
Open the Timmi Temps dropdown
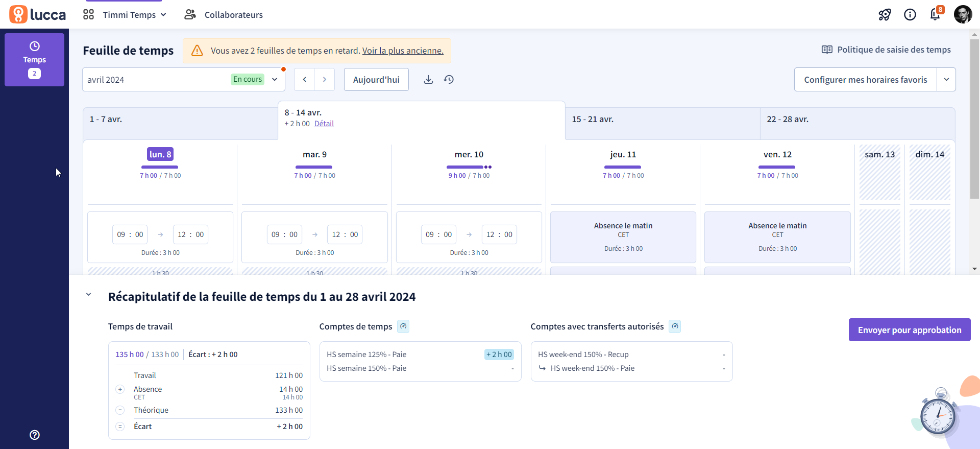[x=135, y=15]
